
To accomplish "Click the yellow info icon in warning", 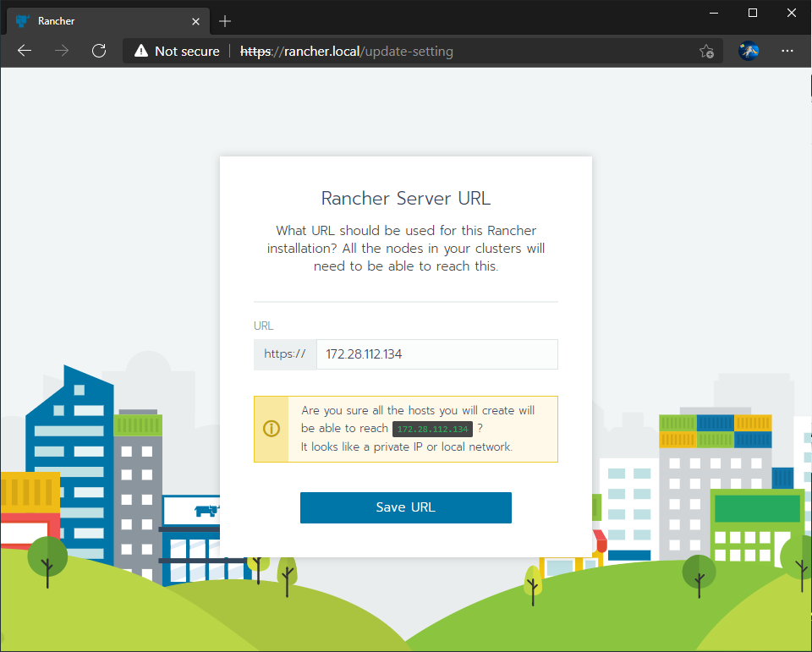I will (x=272, y=429).
